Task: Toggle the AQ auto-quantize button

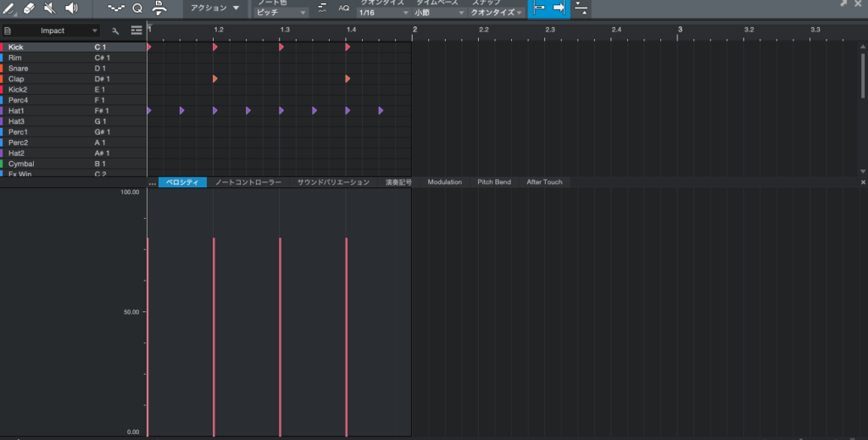Action: (343, 8)
